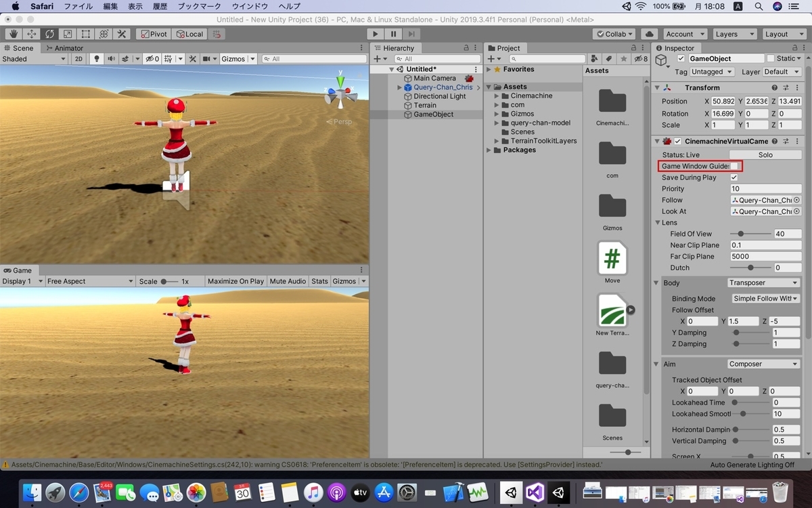Toggle Pivot handle position button
812x508 pixels.
pos(154,34)
